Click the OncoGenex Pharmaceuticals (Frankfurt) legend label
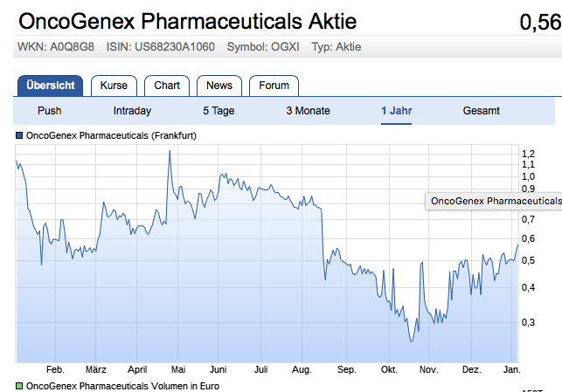This screenshot has height=392, width=562. (x=111, y=136)
